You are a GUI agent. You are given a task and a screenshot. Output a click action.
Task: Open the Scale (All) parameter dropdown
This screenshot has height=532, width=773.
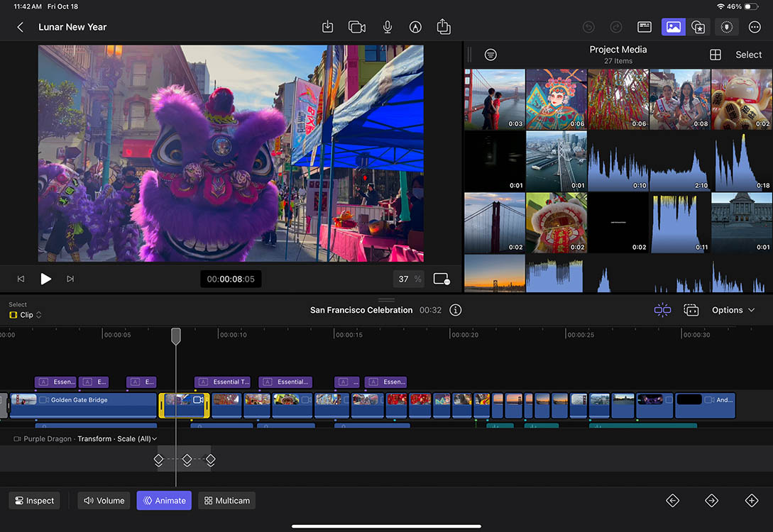(x=138, y=438)
